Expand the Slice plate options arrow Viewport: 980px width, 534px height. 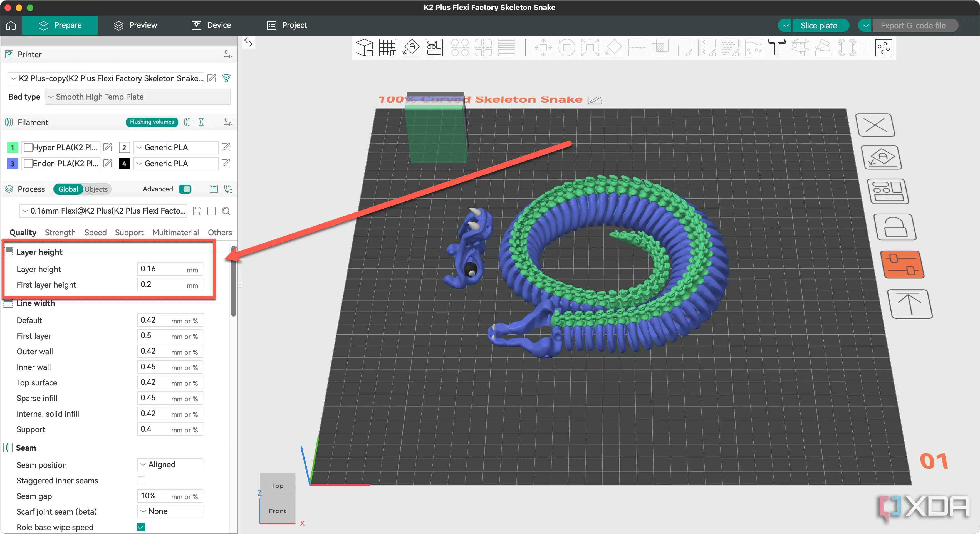point(785,26)
